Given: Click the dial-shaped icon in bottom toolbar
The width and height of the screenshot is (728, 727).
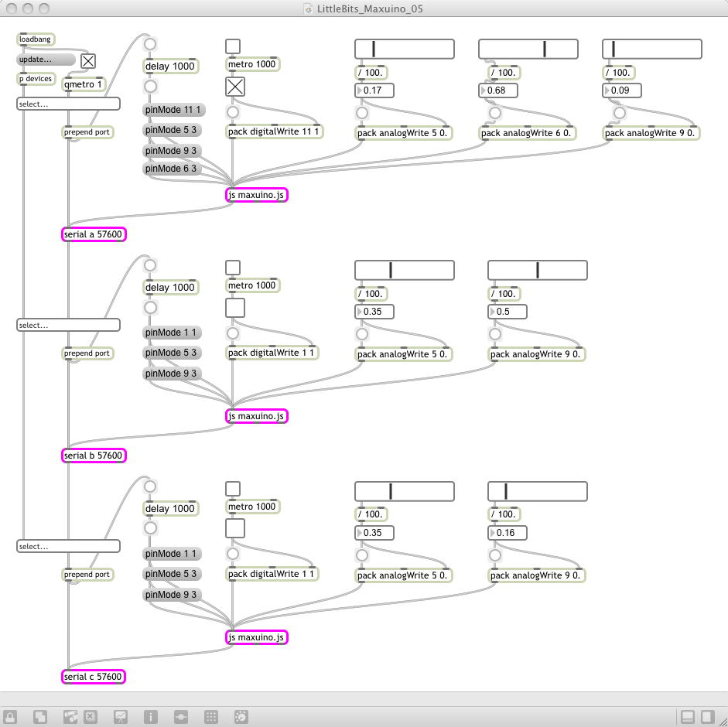Looking at the screenshot, I should click(x=241, y=716).
